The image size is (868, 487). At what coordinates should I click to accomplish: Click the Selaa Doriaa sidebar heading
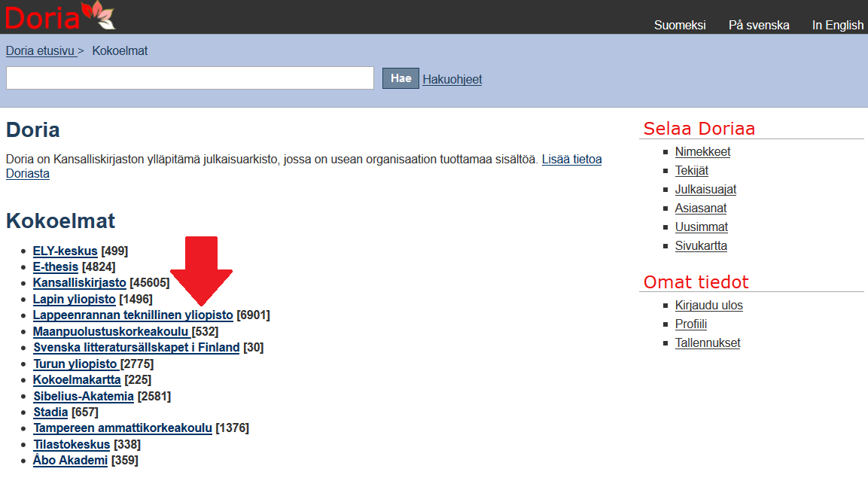click(699, 129)
